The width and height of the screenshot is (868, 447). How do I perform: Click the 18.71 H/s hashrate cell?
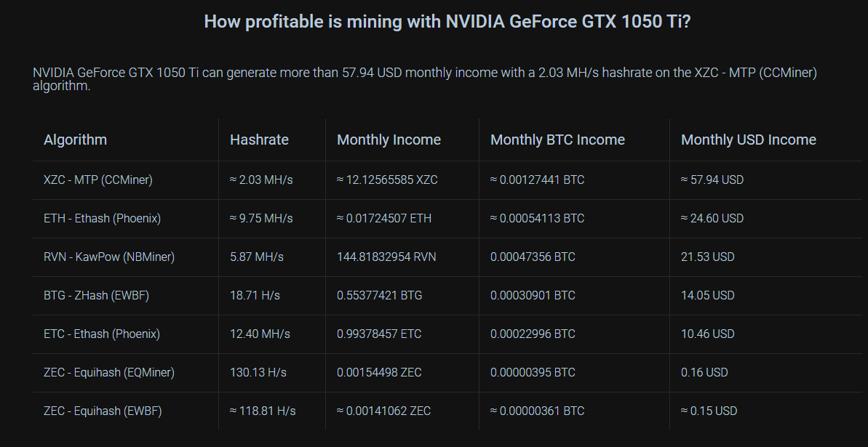click(255, 295)
